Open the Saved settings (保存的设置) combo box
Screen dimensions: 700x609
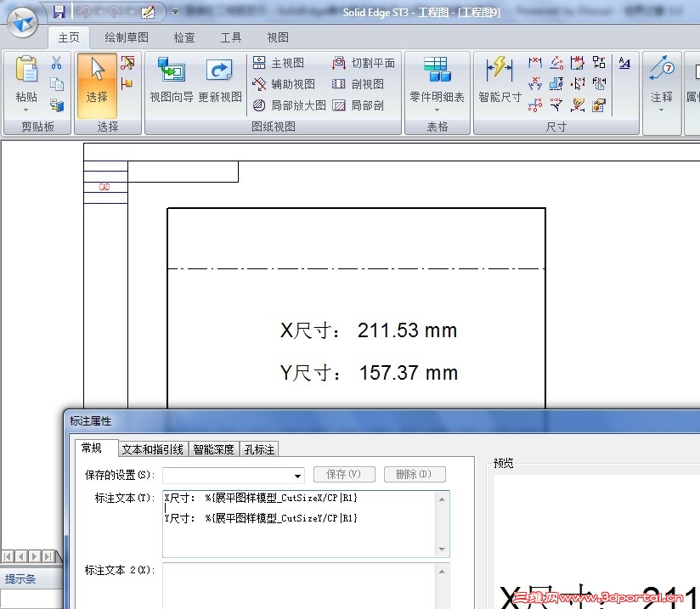234,476
